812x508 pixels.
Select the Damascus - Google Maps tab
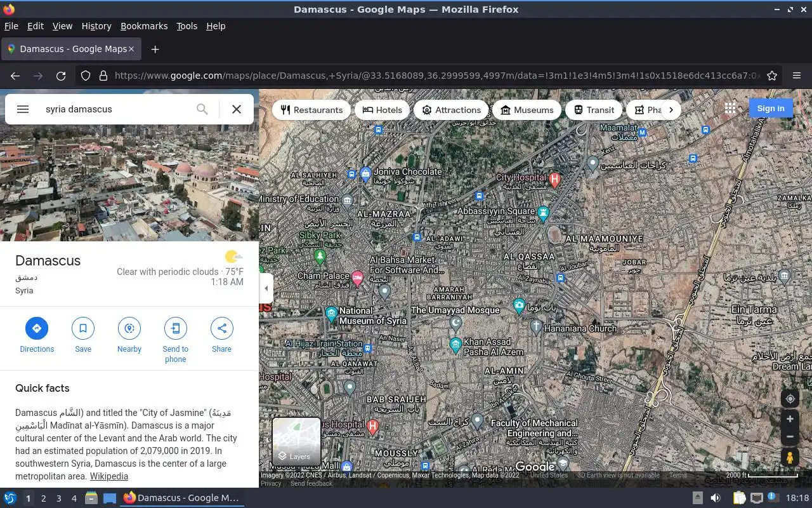[x=70, y=49]
